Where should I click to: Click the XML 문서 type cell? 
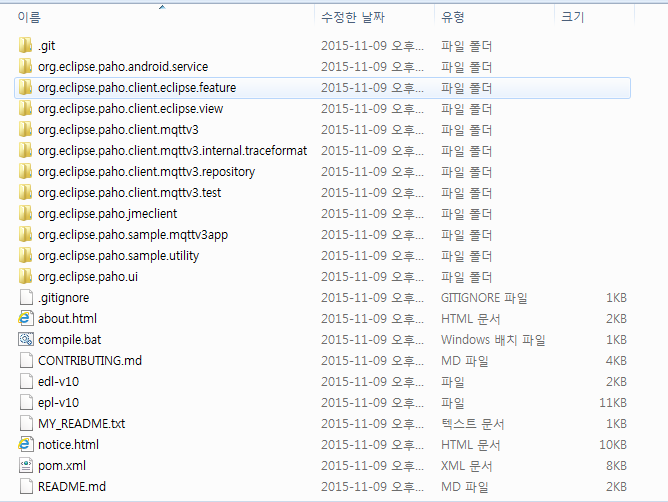[x=466, y=465]
